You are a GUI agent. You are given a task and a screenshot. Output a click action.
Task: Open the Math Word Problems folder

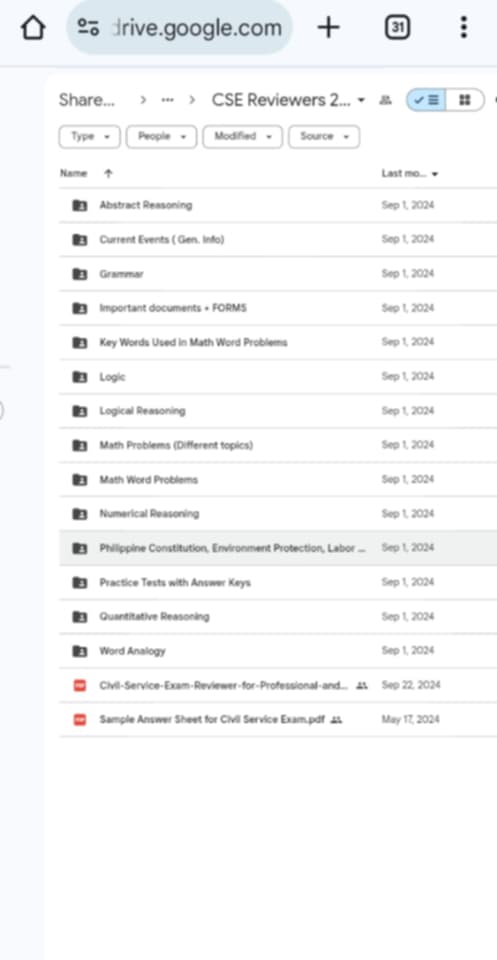[x=149, y=479]
